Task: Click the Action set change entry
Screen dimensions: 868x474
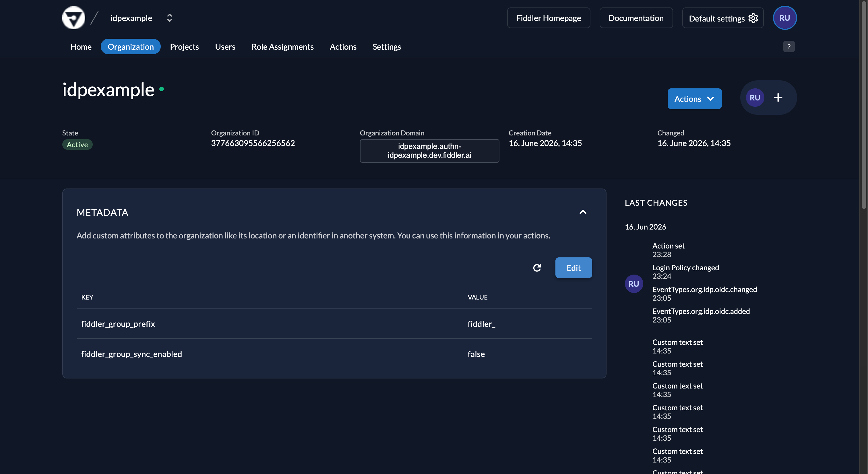Action: click(x=668, y=250)
